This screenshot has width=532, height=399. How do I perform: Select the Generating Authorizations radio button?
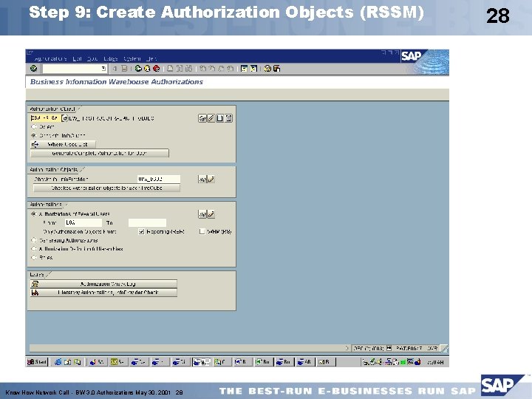[x=33, y=240]
